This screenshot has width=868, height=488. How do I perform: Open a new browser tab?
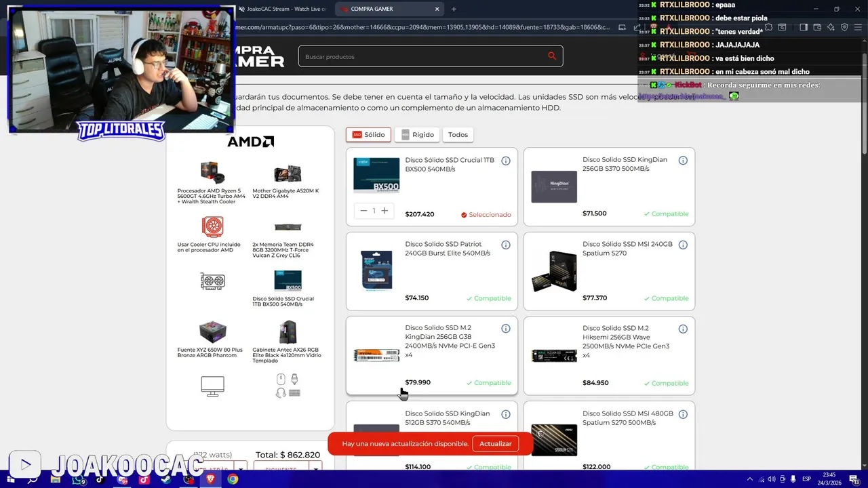pyautogui.click(x=454, y=9)
